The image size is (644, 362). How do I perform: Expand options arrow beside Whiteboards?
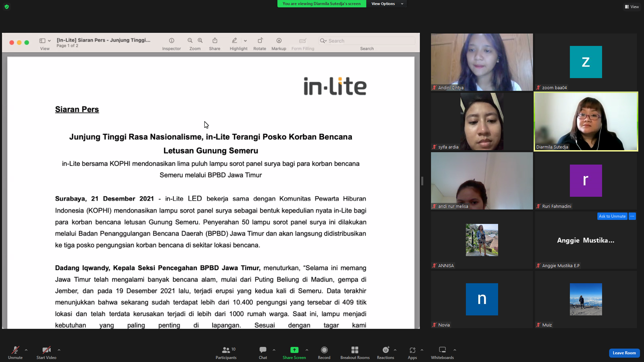pyautogui.click(x=455, y=350)
